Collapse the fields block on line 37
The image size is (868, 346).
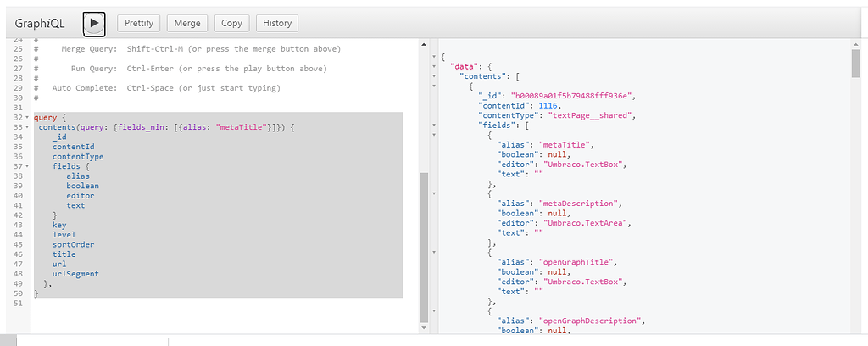[29, 166]
